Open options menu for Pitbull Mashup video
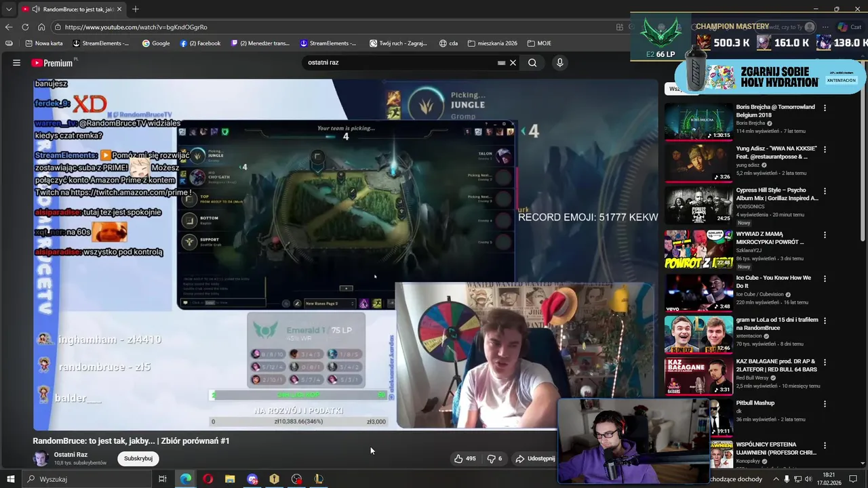 click(x=825, y=404)
